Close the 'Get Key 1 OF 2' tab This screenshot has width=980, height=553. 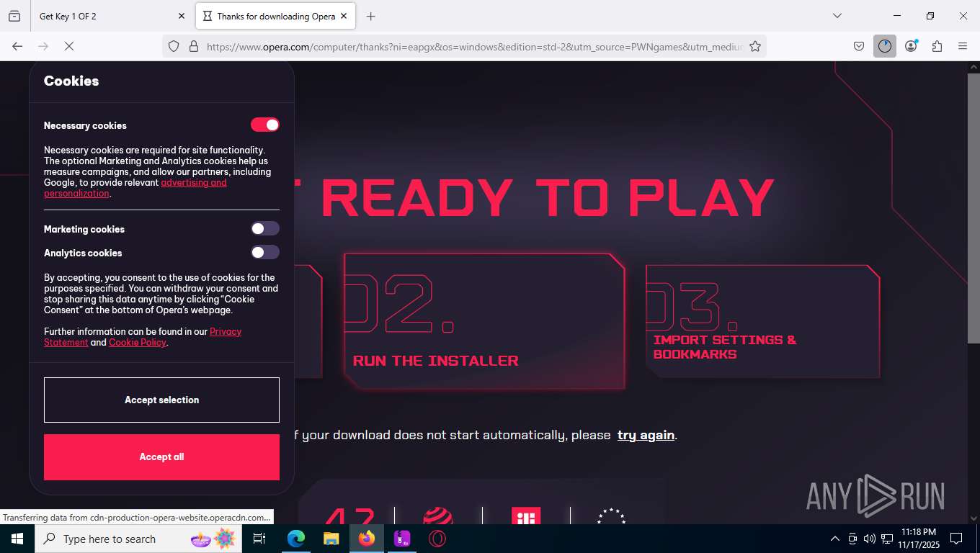tap(181, 16)
